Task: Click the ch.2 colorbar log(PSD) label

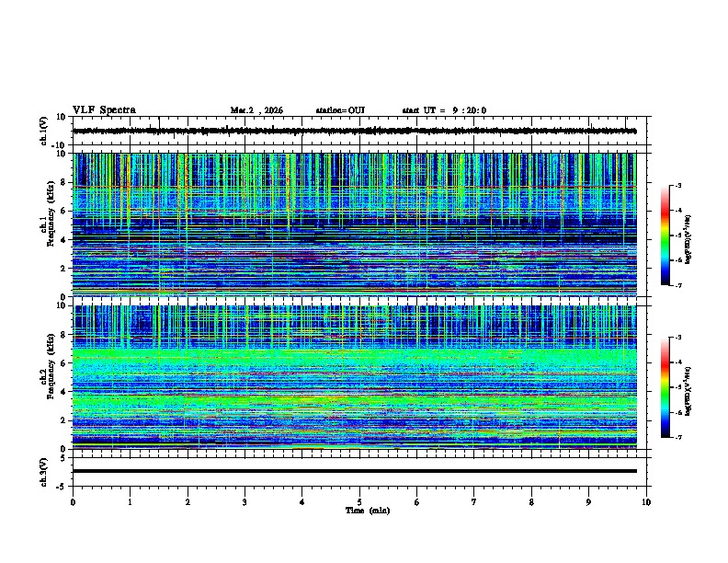Action: (x=688, y=391)
